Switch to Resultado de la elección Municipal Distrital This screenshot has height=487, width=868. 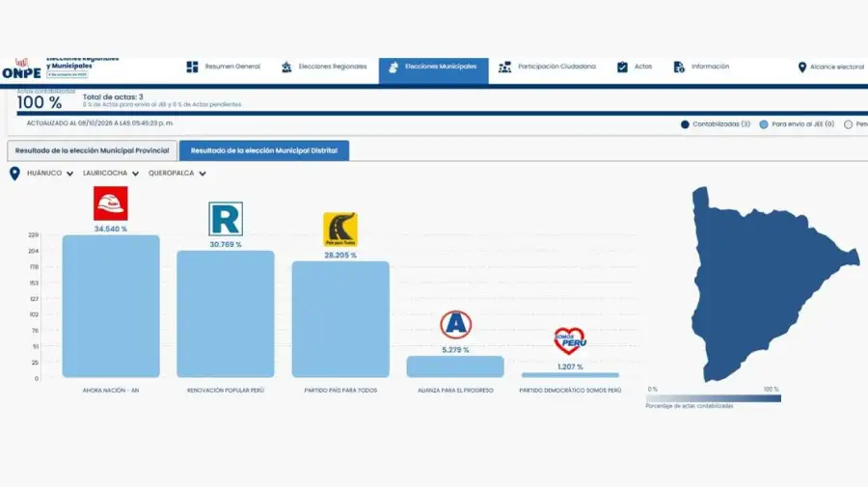point(264,150)
